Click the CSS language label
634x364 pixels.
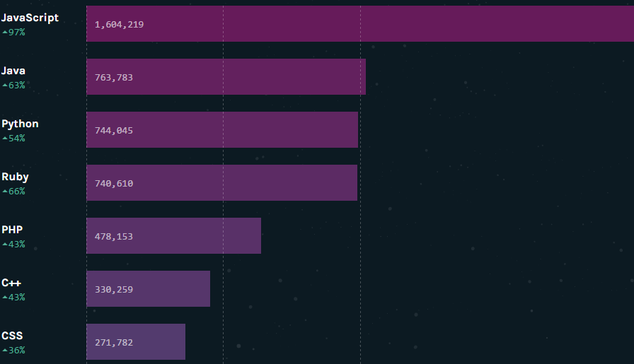point(12,336)
